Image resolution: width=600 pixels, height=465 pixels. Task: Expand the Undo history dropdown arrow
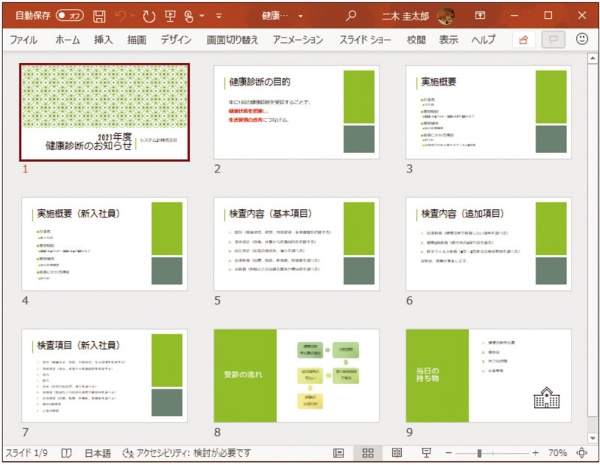[135, 16]
